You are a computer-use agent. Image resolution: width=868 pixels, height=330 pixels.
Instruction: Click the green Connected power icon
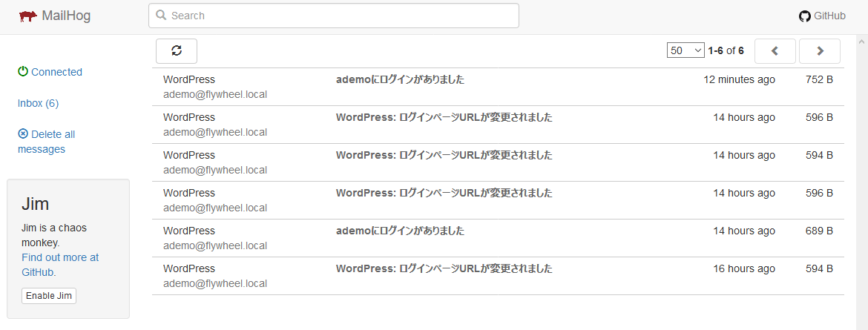click(23, 71)
